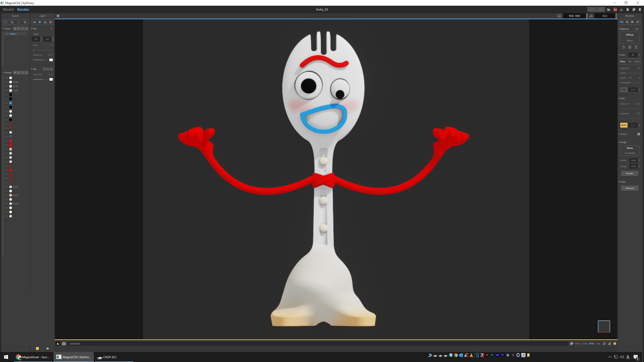Click the palette icon in the bottom bar
Image resolution: width=644 pixels, height=362 pixels.
(572, 344)
